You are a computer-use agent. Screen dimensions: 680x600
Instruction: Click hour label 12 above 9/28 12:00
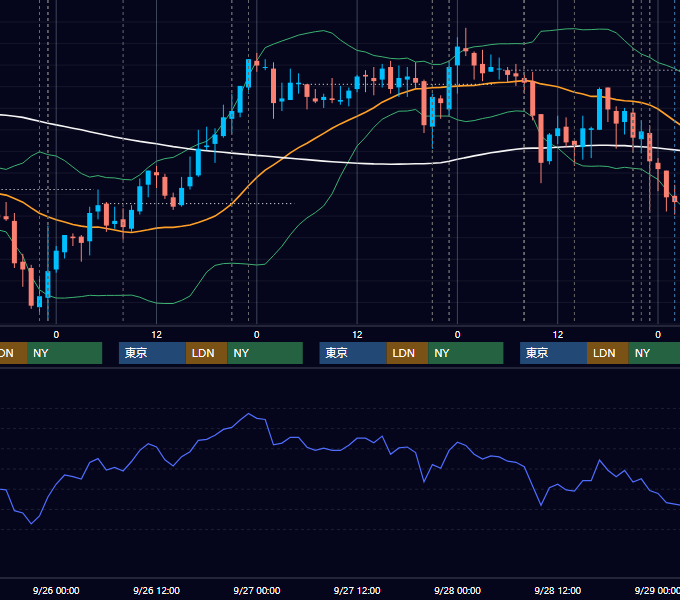558,335
